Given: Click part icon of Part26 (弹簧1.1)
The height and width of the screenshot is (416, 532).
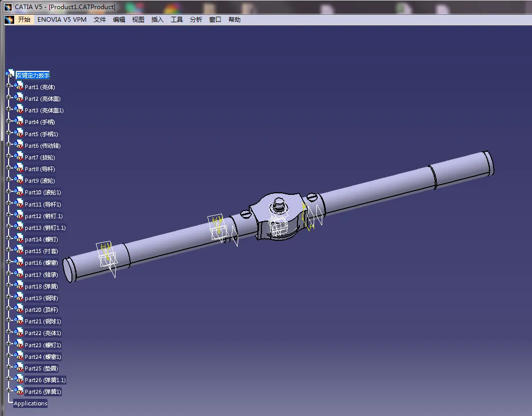Looking at the screenshot, I should point(19,379).
